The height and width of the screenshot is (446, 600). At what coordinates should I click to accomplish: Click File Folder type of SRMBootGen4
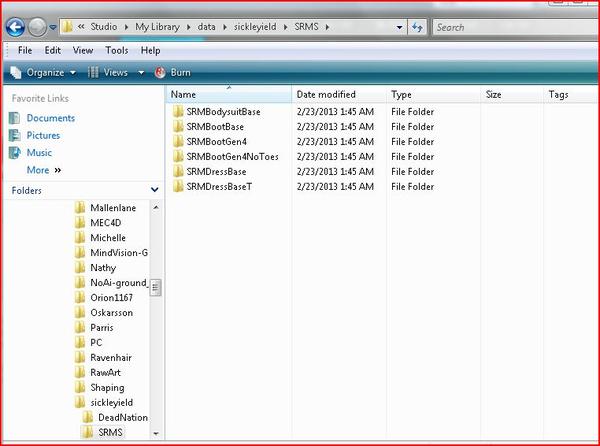[412, 142]
